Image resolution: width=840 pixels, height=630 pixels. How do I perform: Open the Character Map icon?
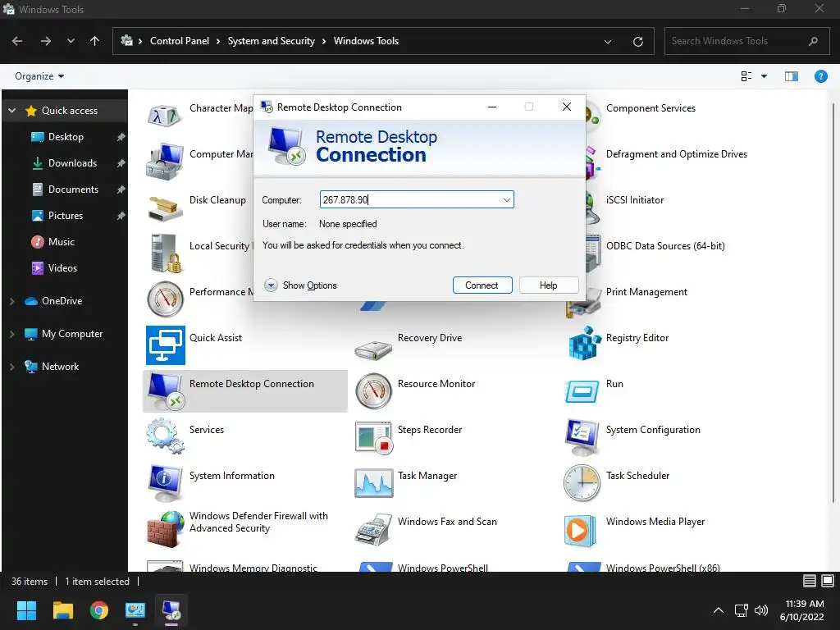[x=165, y=116]
